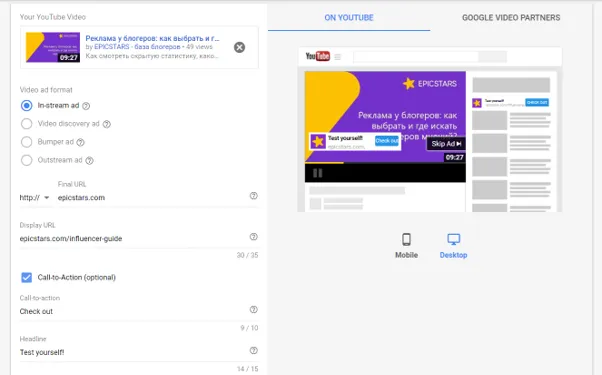The height and width of the screenshot is (375, 602).
Task: Pause the preview video
Action: point(318,173)
